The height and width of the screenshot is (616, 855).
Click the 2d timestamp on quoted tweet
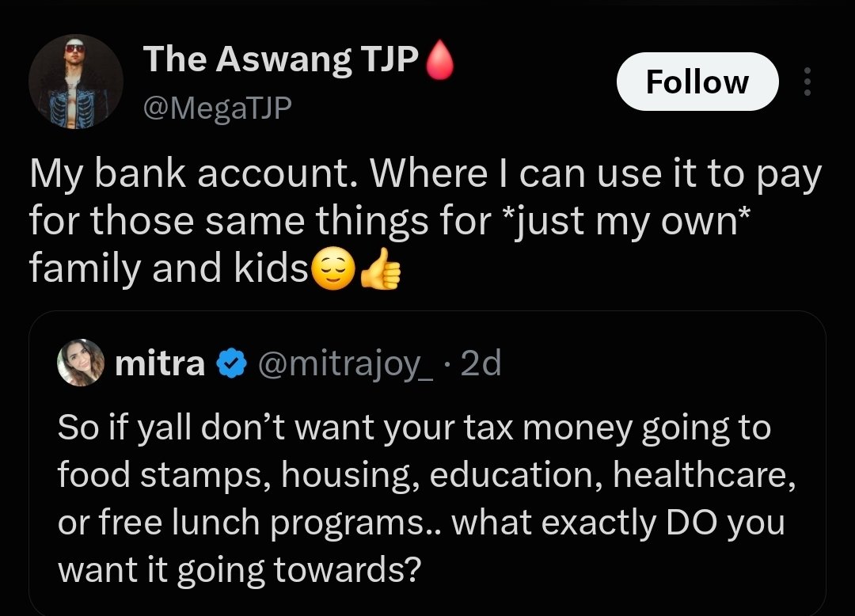pos(481,363)
